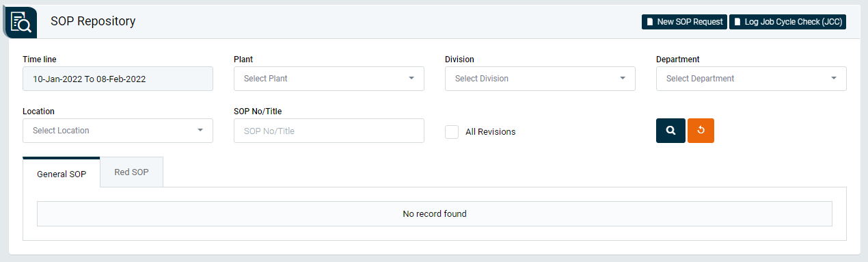
Task: Expand the Select Location dropdown
Action: (x=118, y=131)
